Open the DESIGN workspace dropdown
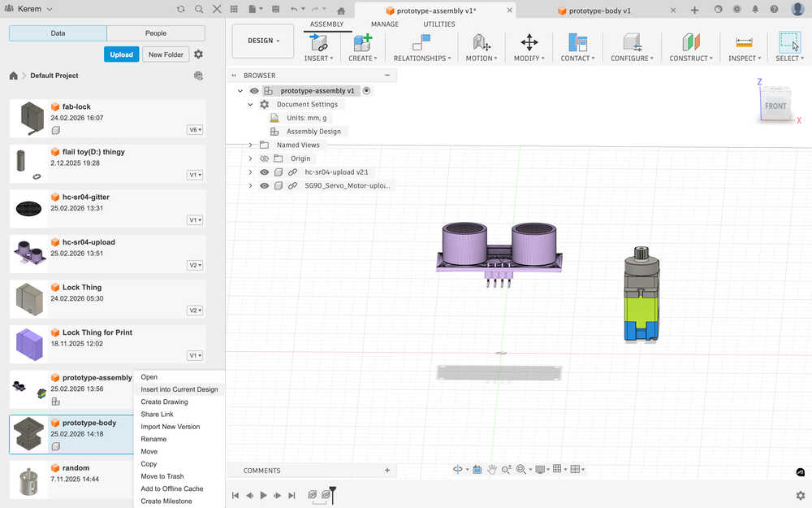812x508 pixels. (x=263, y=41)
